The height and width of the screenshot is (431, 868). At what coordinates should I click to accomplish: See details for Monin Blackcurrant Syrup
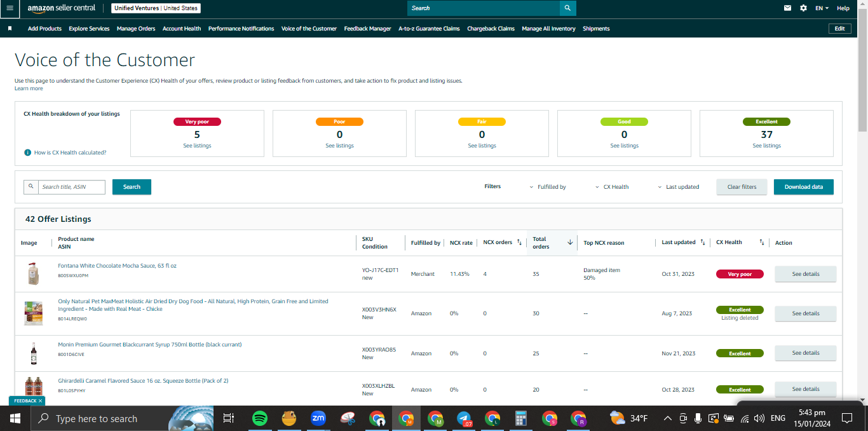[x=805, y=353]
